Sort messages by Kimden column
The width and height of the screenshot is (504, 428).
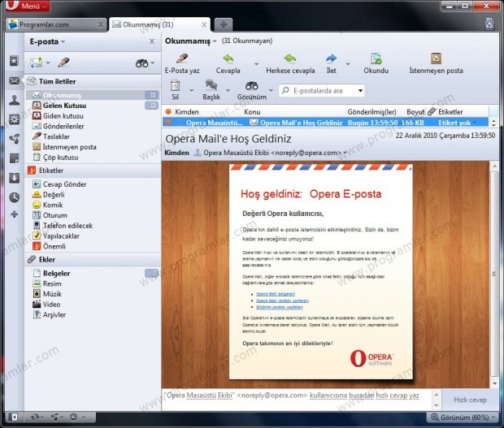click(x=187, y=112)
